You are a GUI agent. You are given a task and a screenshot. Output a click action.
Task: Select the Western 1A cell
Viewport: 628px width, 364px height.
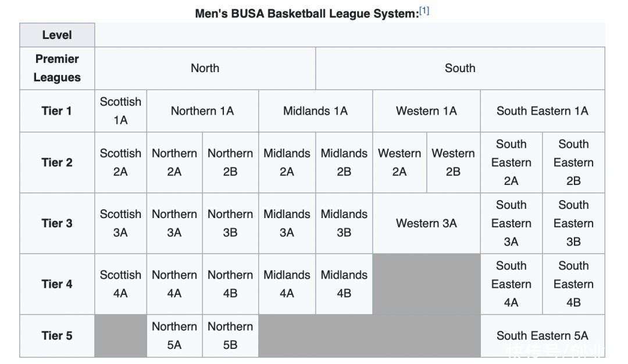[426, 110]
